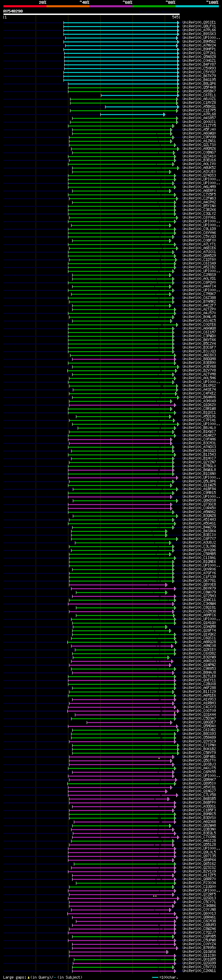Open the UniRef100_C9L1D9 label
Viewport: 222px width, 980px height.
click(199, 229)
